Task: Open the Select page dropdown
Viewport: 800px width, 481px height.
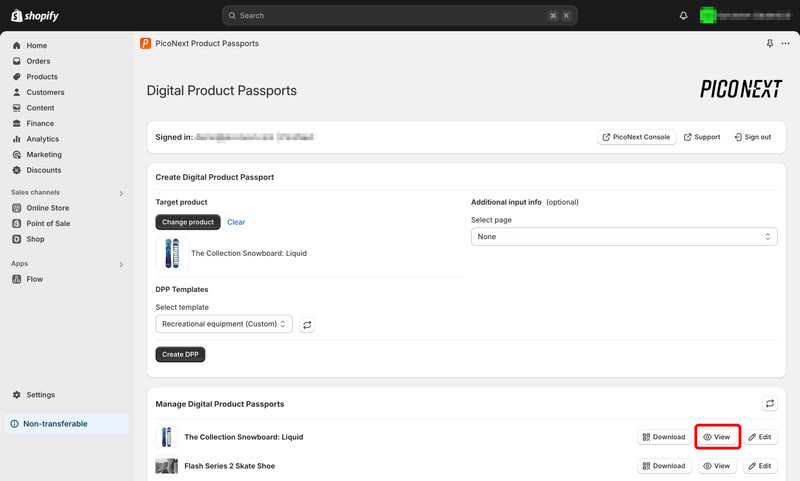Action: pyautogui.click(x=624, y=237)
